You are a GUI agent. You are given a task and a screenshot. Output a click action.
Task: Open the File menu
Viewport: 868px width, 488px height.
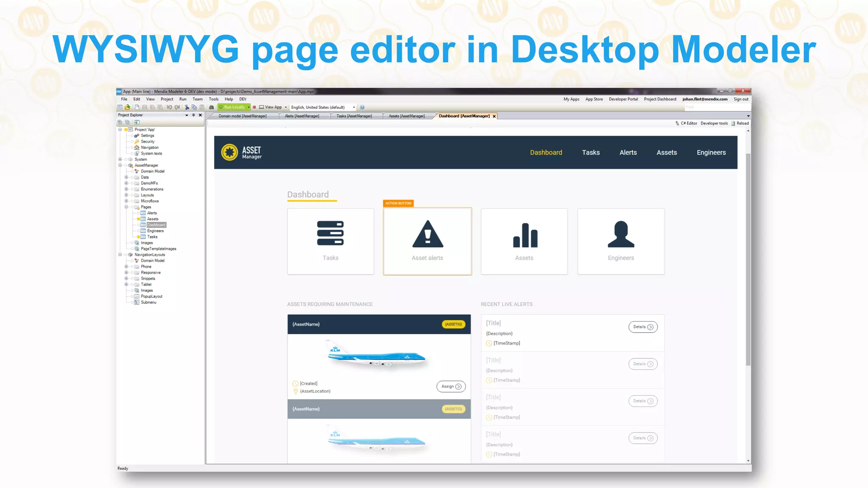(x=124, y=99)
